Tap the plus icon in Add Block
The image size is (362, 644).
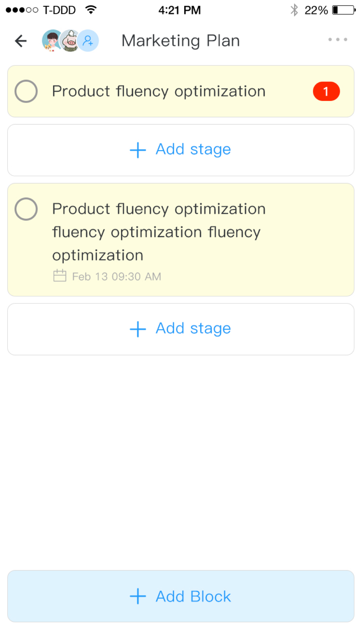pos(138,596)
